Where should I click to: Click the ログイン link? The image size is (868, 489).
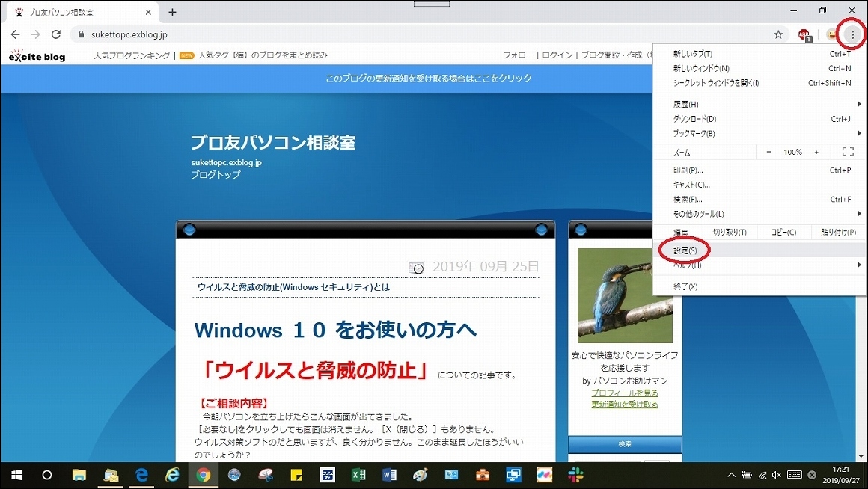pyautogui.click(x=557, y=55)
